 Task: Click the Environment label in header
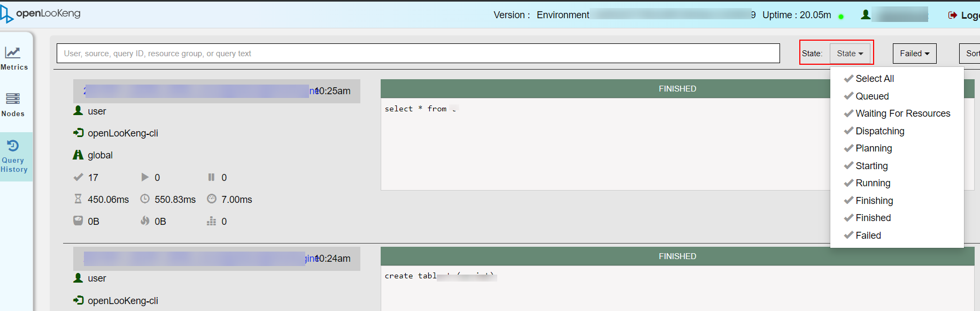[x=563, y=15]
